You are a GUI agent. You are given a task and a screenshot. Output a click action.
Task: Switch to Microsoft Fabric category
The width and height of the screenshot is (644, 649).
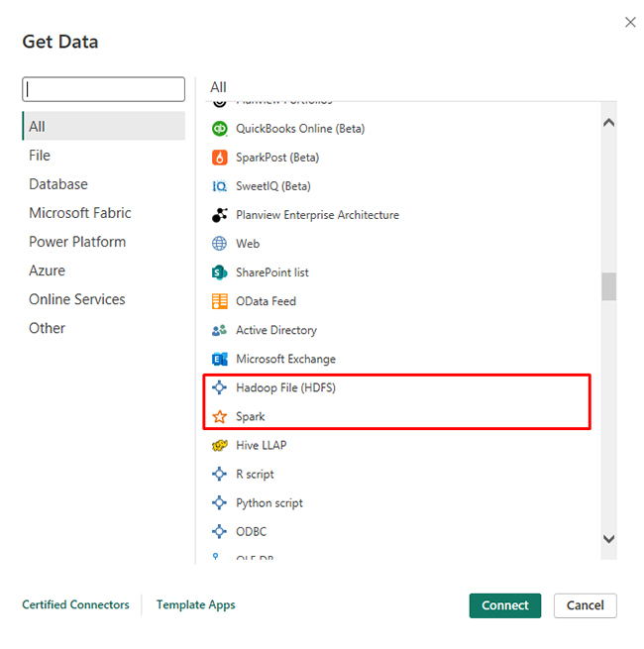tap(103, 213)
